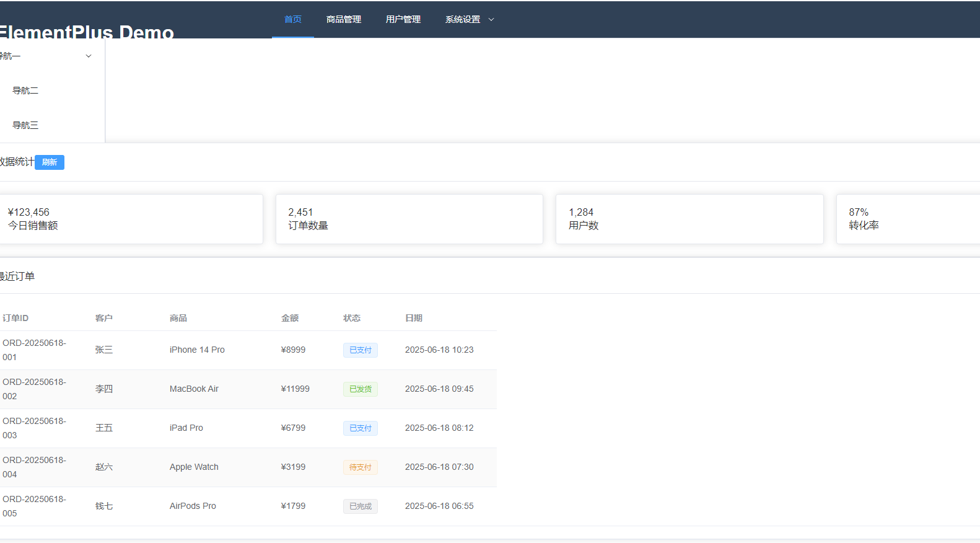Click the 刷新 refresh button

(x=50, y=162)
